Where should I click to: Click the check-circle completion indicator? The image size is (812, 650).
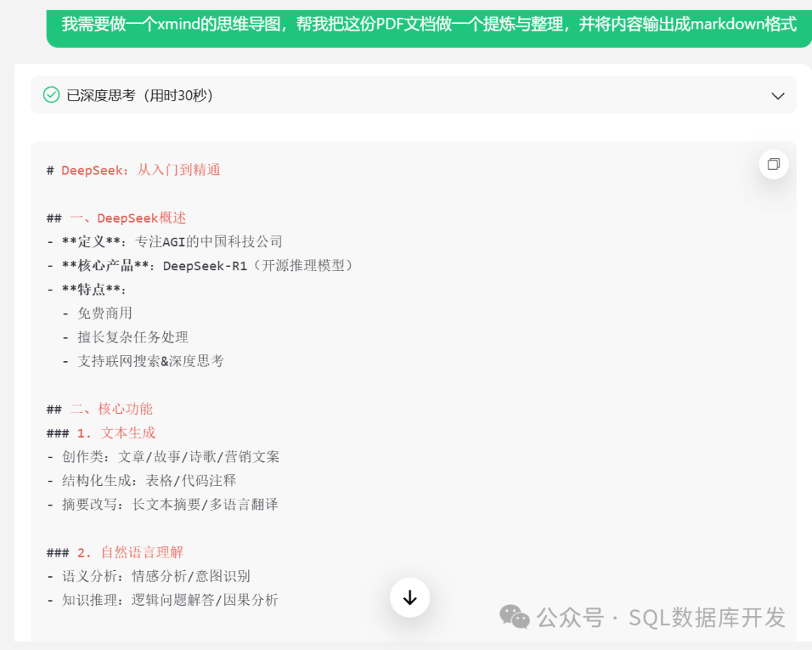pyautogui.click(x=50, y=96)
